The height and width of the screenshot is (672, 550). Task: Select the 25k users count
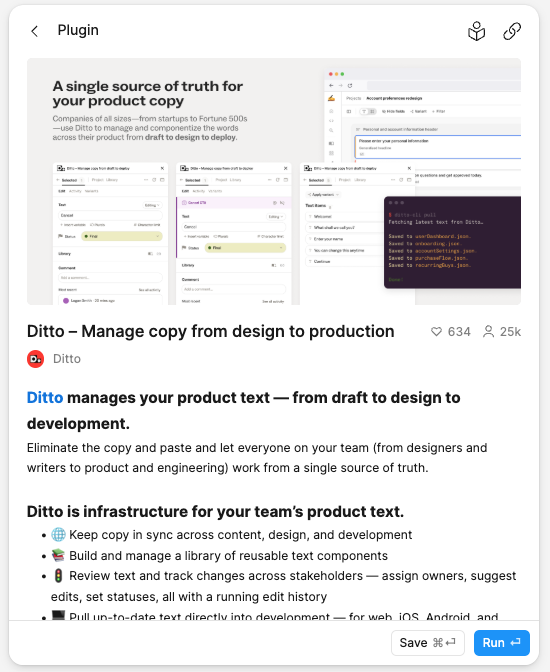click(x=510, y=332)
